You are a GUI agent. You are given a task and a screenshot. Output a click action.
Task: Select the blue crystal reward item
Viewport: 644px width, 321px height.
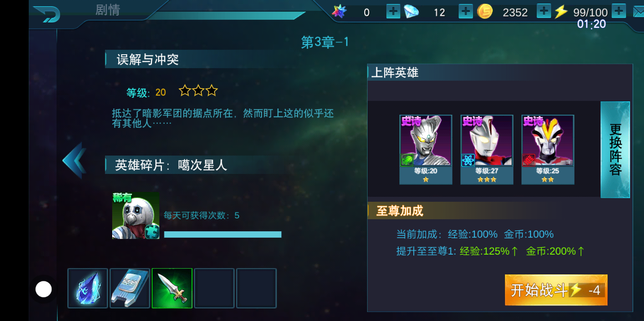[x=88, y=288]
